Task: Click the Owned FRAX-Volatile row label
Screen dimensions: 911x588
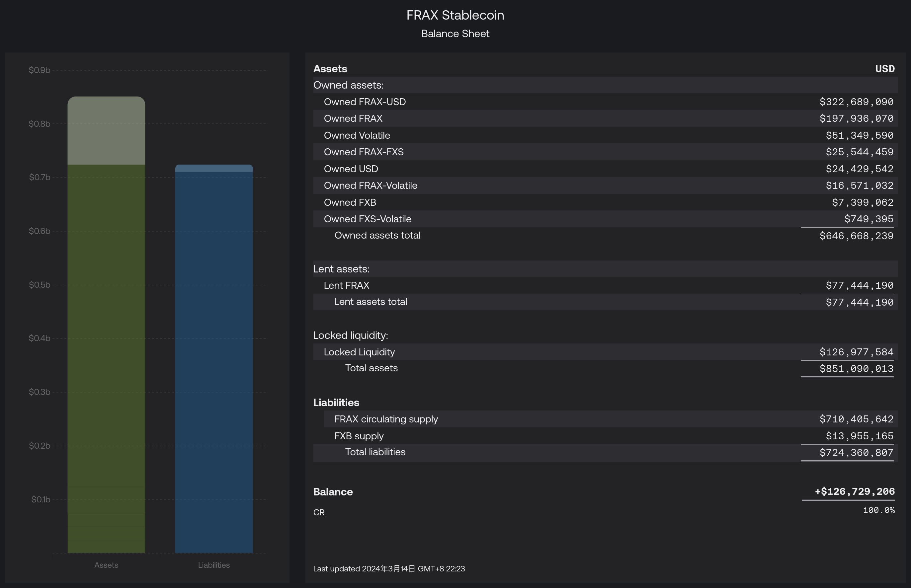Action: pos(371,185)
